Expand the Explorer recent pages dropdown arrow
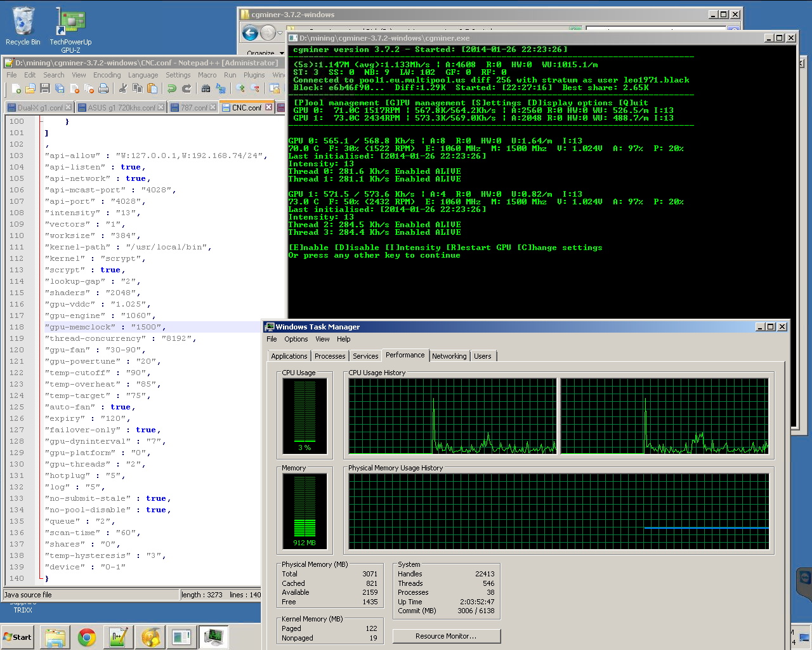The width and height of the screenshot is (812, 650). pyautogui.click(x=280, y=33)
